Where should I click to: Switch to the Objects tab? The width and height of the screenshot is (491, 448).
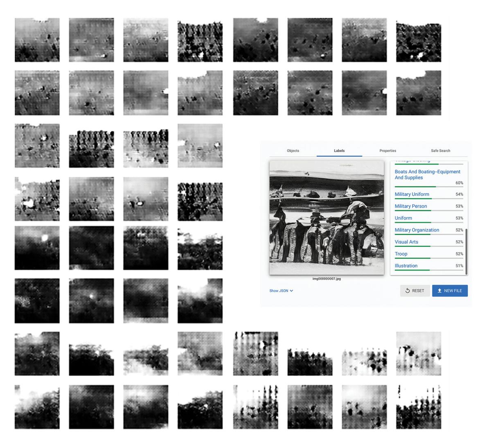(293, 150)
